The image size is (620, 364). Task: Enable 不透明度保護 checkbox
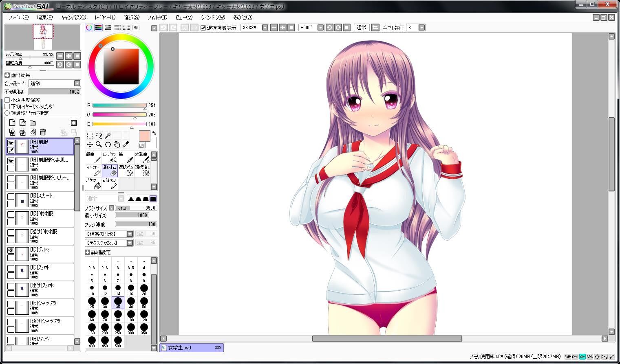(7, 100)
